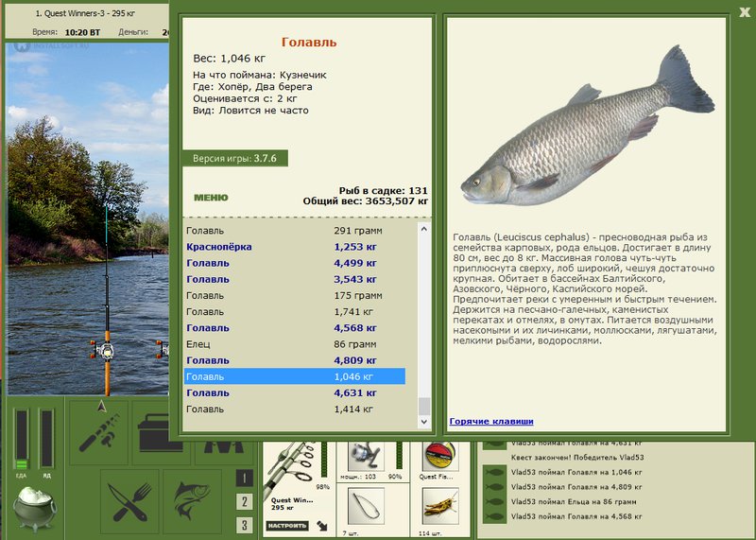Click the second status bar next to ЕДА

click(46, 439)
